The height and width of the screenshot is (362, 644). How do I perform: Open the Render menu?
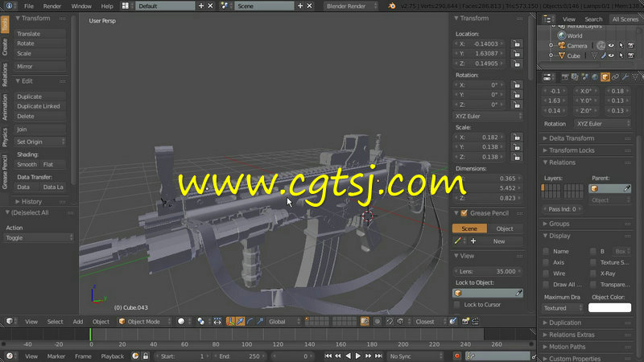point(52,6)
